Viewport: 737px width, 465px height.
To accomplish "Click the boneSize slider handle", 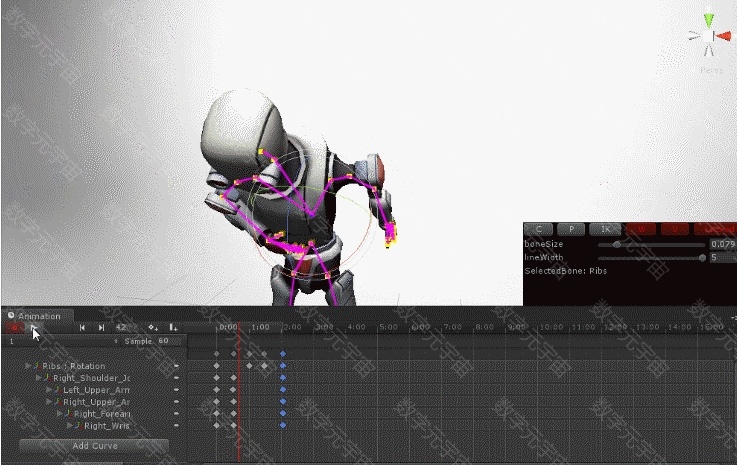I will 617,244.
